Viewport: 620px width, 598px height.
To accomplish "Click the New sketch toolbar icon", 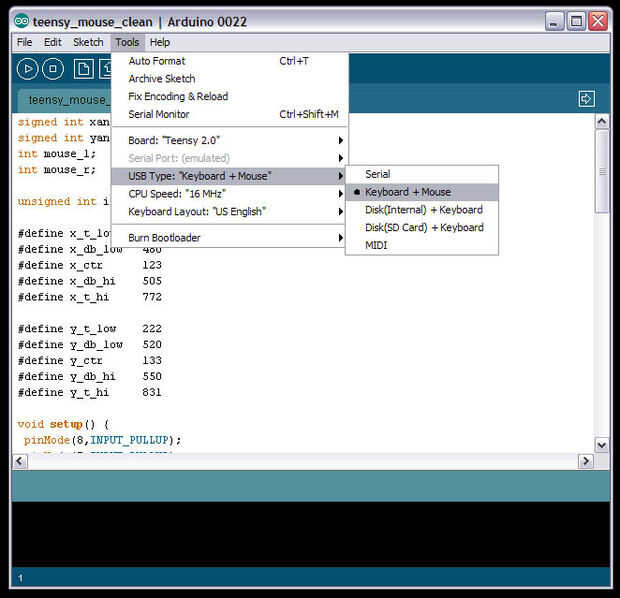I will (83, 69).
